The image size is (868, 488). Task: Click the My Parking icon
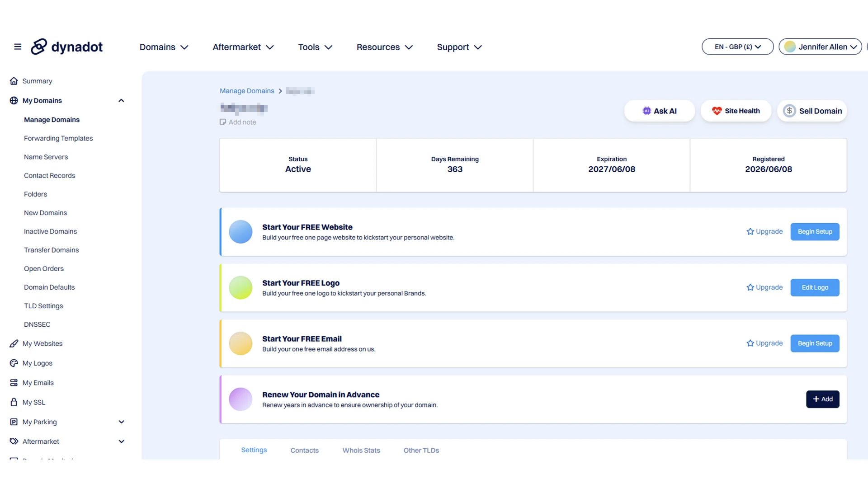click(x=14, y=422)
